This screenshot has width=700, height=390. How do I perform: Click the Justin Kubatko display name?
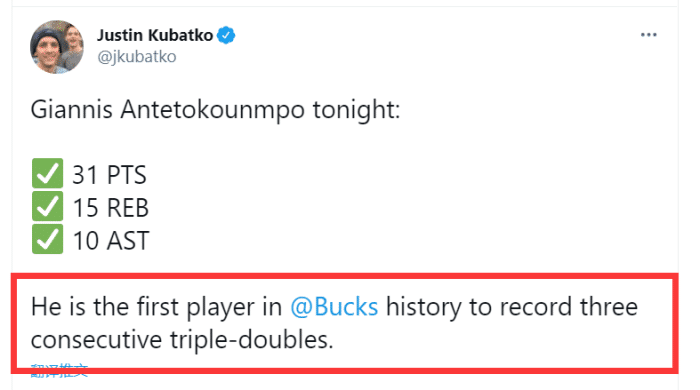[x=155, y=35]
